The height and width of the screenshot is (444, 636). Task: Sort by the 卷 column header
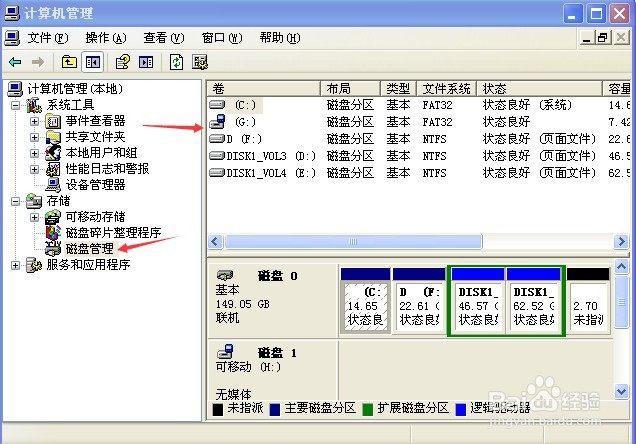click(264, 88)
